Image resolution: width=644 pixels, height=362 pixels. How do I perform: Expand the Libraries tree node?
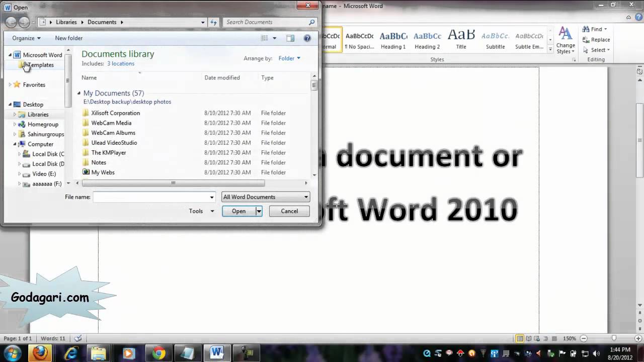pos(15,115)
